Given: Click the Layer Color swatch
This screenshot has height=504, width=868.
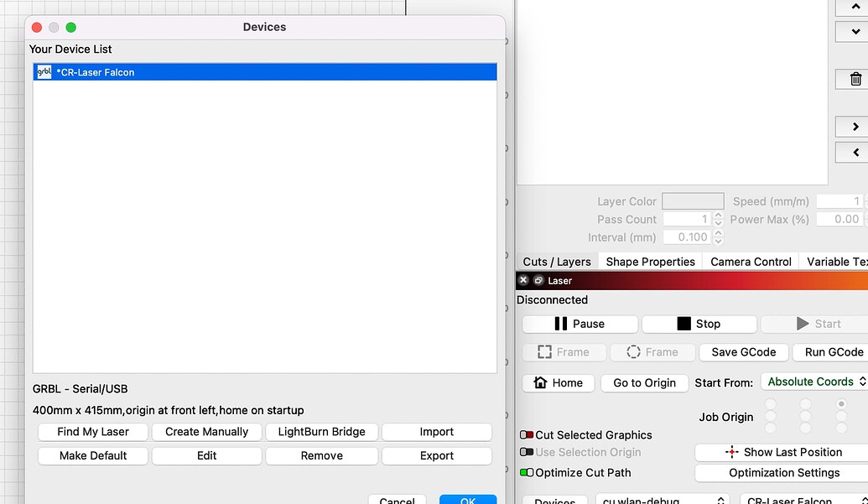Looking at the screenshot, I should click(x=692, y=200).
